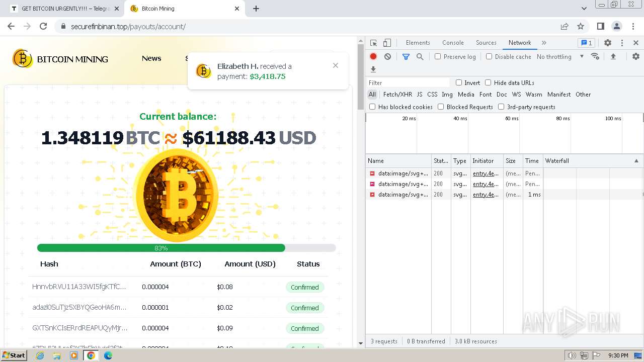The height and width of the screenshot is (362, 644).
Task: Clear the network log
Action: [x=387, y=57]
